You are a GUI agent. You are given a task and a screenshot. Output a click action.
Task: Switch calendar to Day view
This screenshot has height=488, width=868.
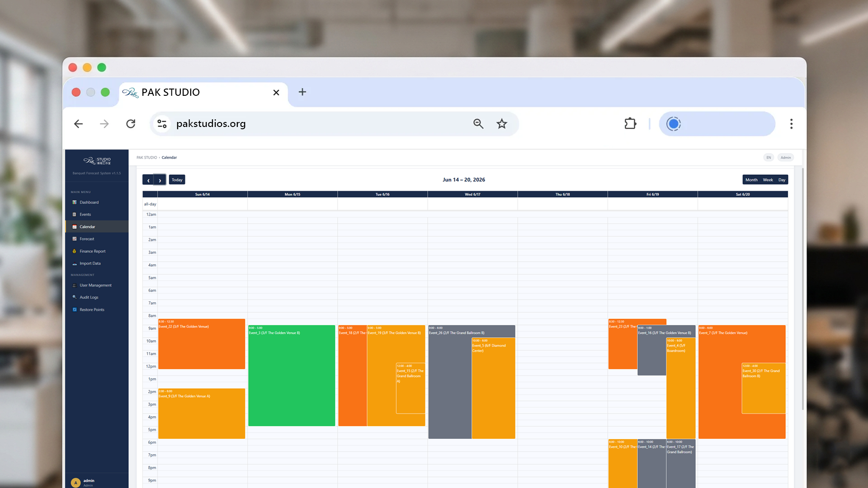pyautogui.click(x=782, y=180)
